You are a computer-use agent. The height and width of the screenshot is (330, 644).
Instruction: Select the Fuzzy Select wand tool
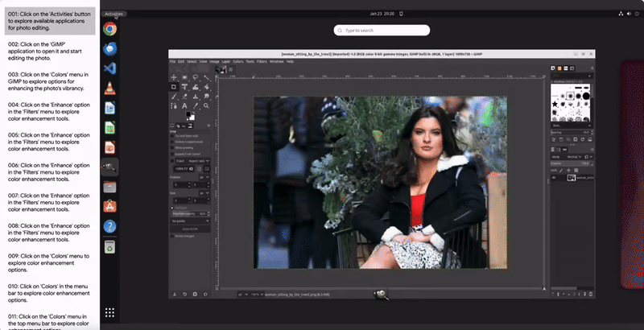(206, 77)
